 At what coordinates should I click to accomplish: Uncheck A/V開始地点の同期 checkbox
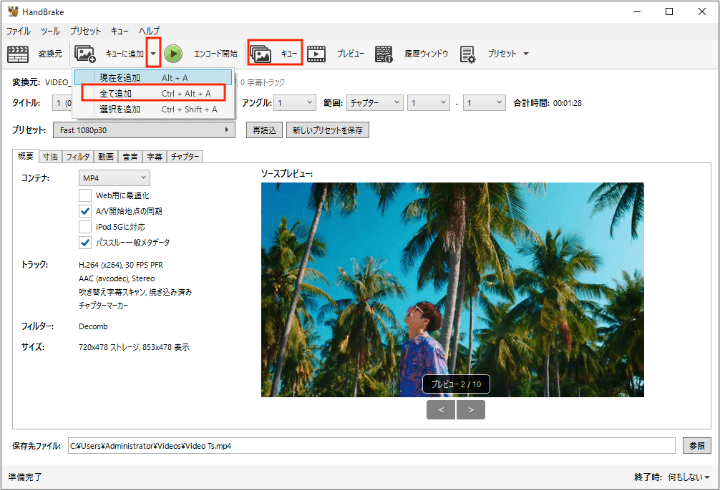[x=85, y=211]
